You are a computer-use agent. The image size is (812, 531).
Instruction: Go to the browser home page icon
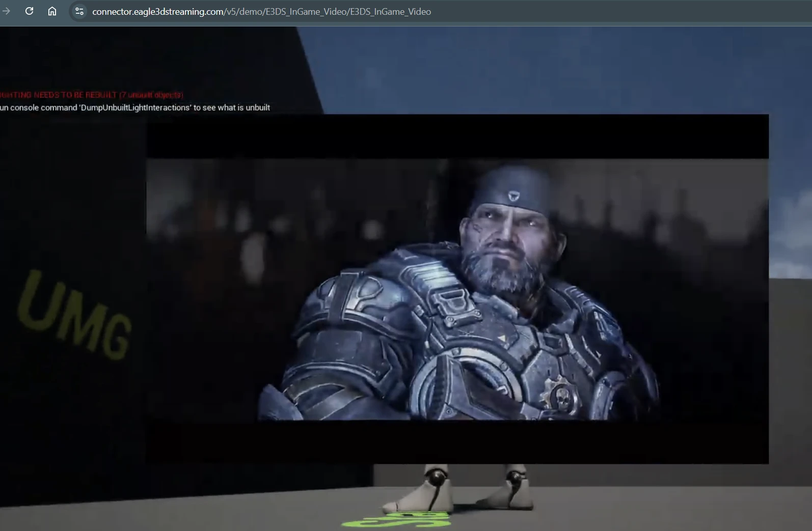(x=52, y=11)
